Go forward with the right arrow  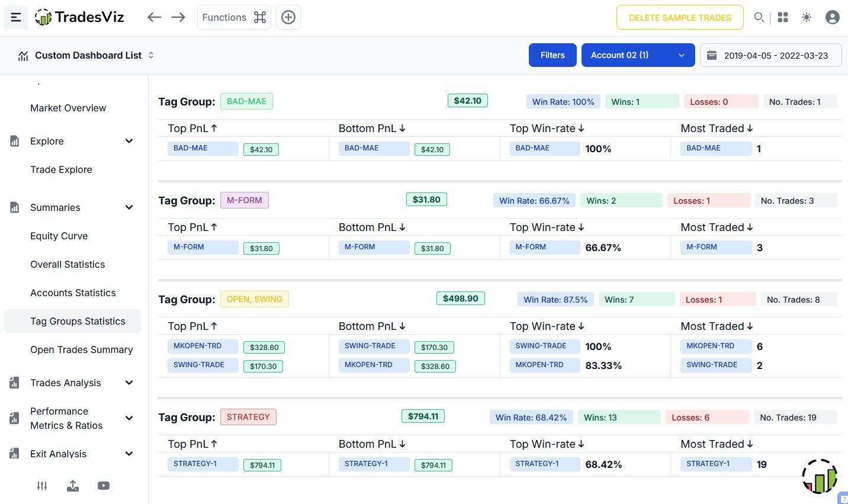(178, 17)
